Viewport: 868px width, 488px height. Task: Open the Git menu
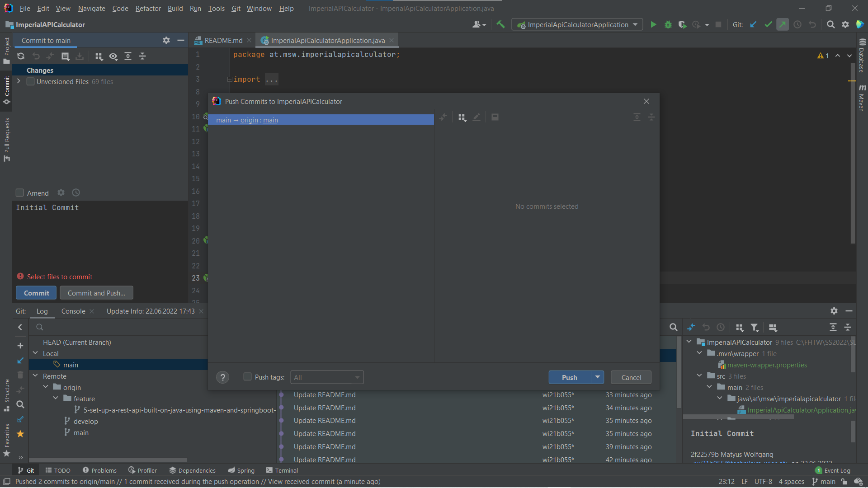236,9
